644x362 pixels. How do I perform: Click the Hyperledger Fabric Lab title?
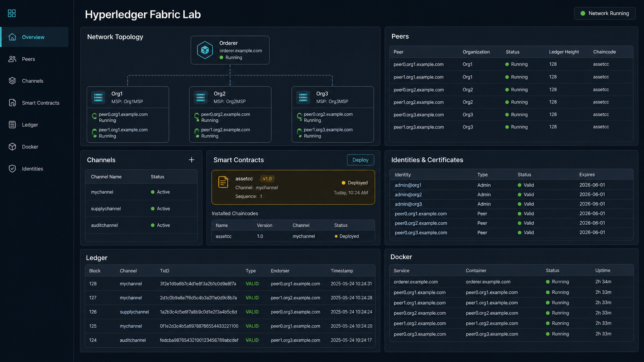tap(143, 14)
